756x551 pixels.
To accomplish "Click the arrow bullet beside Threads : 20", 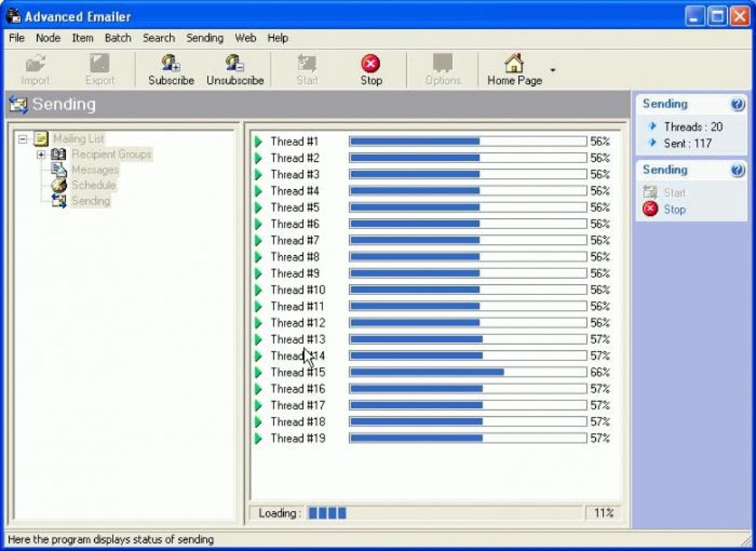I will click(x=653, y=126).
